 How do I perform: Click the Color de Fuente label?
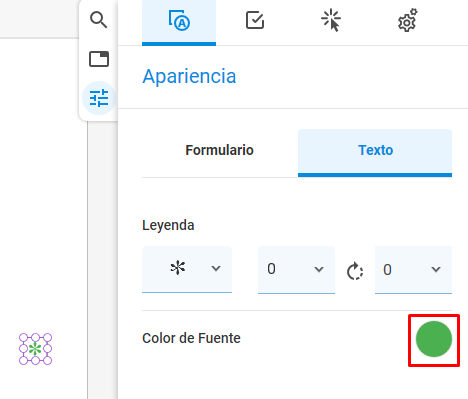point(191,338)
